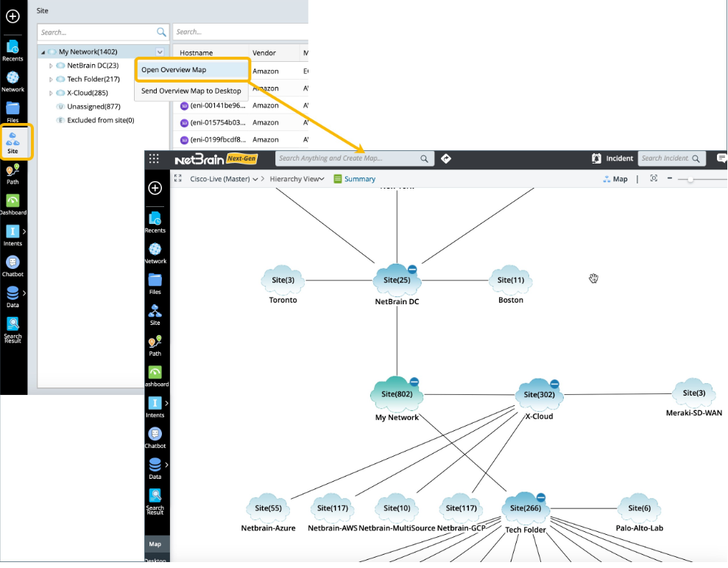Image resolution: width=728 pixels, height=568 pixels.
Task: Open Chatbot in the Site pane sidebar
Action: click(x=13, y=267)
